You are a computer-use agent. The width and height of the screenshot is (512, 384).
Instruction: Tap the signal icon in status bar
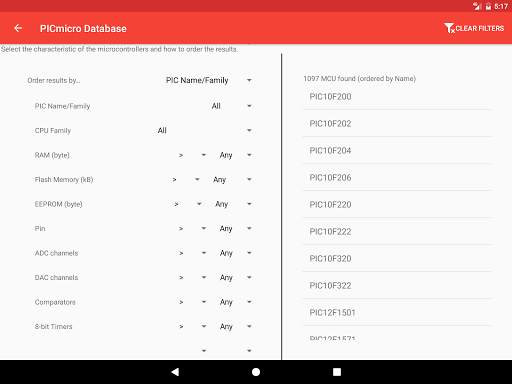(x=477, y=6)
